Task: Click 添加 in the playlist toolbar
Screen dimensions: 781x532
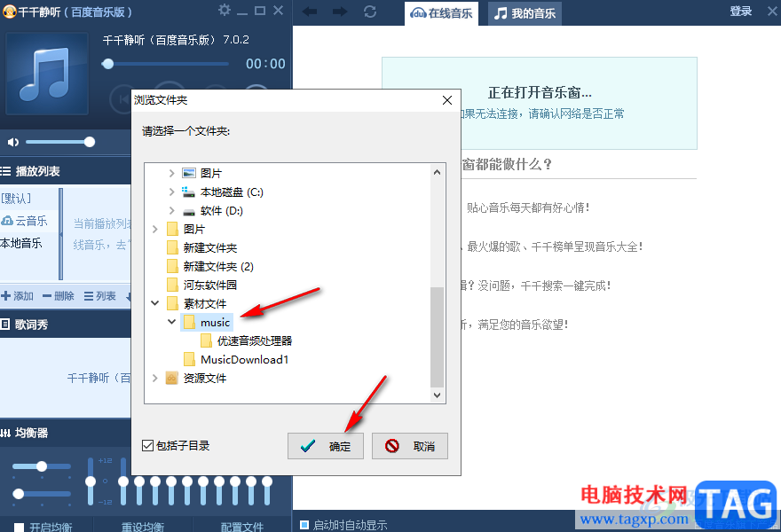Action: point(17,296)
